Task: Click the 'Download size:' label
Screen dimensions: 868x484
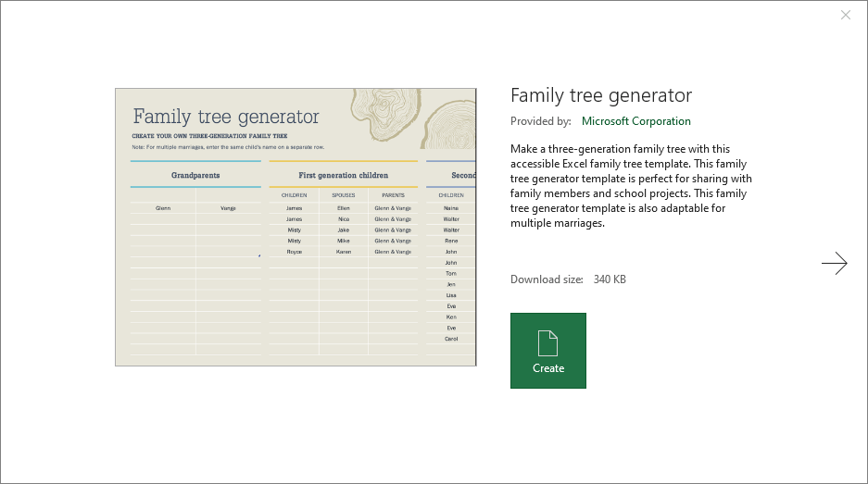Action: tap(547, 279)
